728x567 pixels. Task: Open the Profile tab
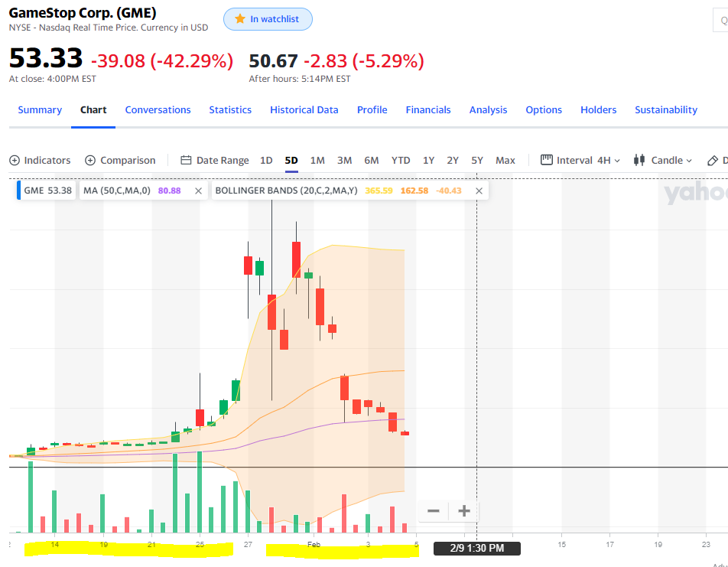coord(372,109)
